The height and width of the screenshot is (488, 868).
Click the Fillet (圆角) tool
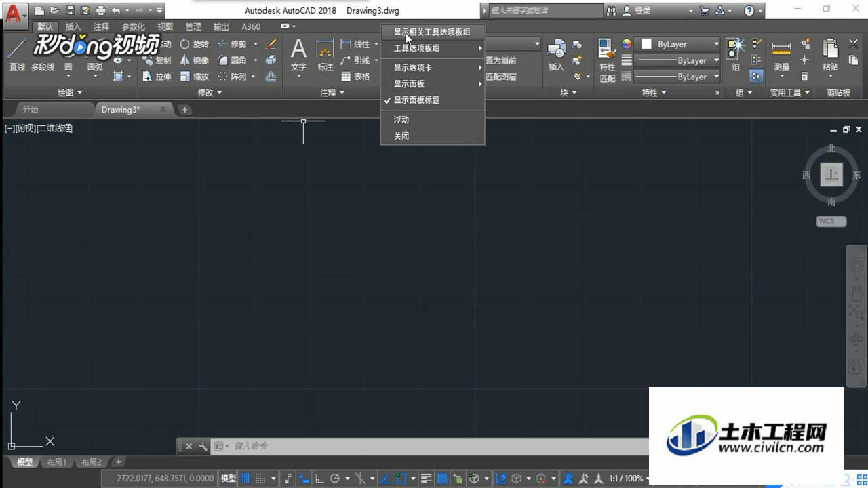point(232,60)
